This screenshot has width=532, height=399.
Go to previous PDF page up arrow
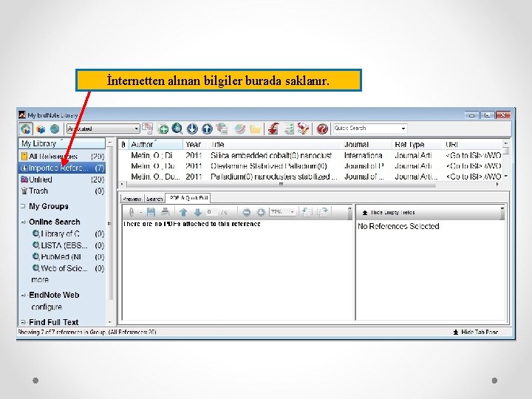click(183, 212)
